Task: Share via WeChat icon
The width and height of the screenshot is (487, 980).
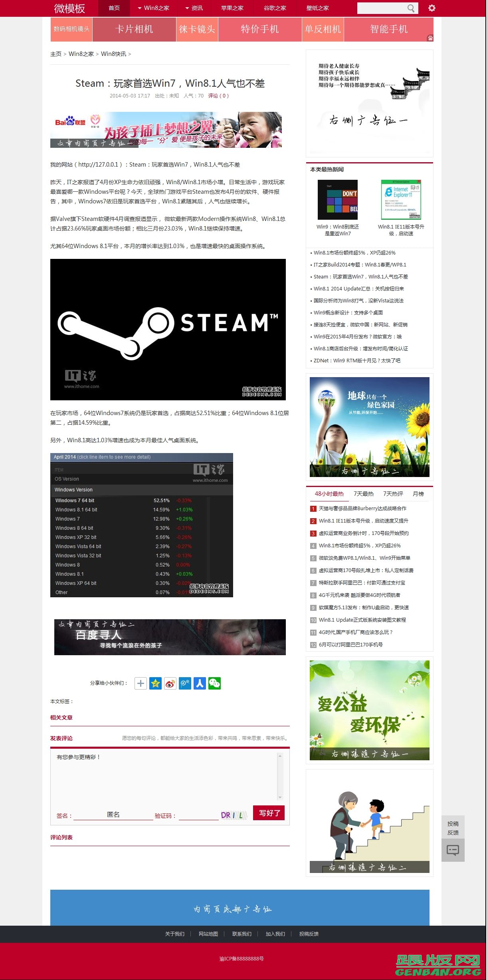Action: click(x=214, y=683)
